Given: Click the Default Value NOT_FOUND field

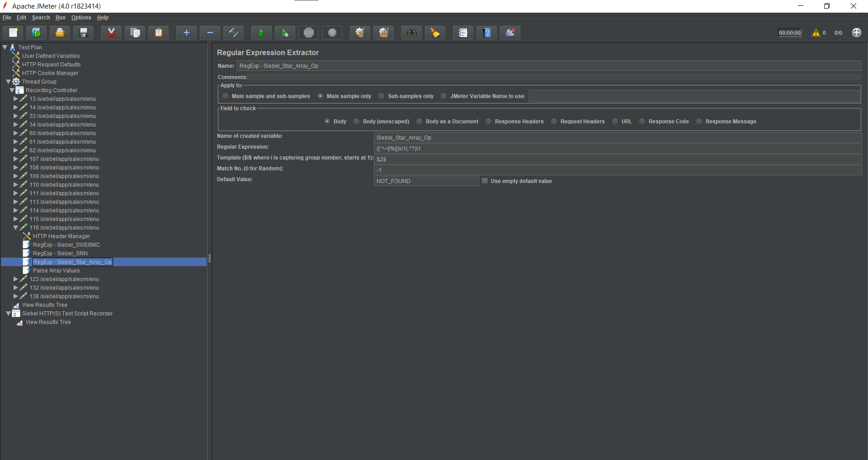Looking at the screenshot, I should click(426, 181).
